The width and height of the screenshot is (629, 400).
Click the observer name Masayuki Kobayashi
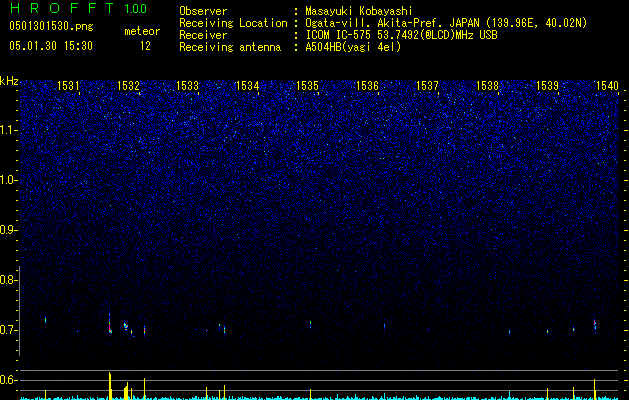(359, 11)
